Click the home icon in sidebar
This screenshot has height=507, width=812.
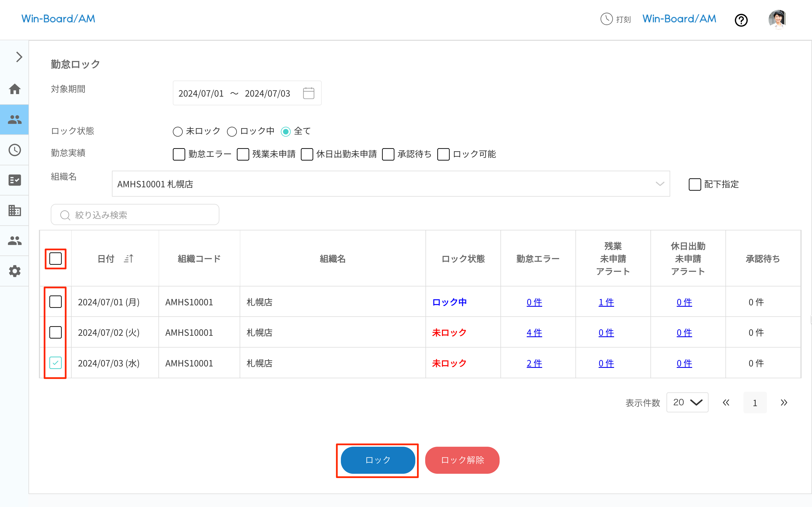point(15,89)
